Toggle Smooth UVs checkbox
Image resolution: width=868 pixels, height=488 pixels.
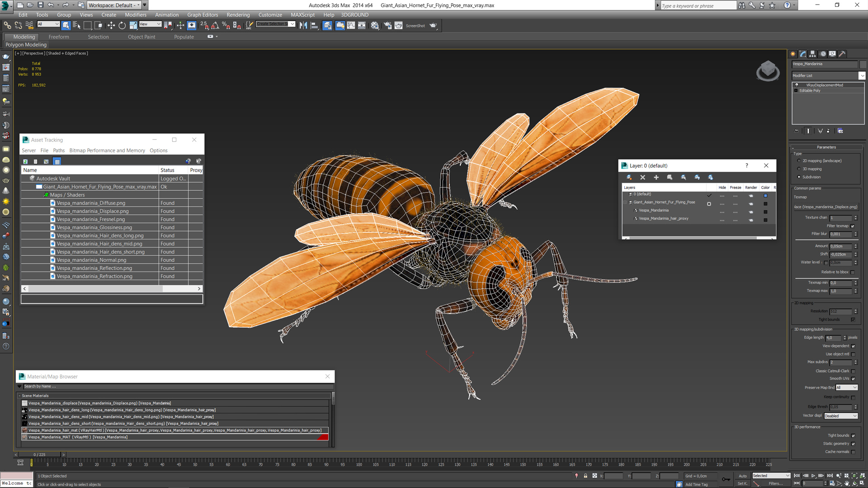coord(853,379)
